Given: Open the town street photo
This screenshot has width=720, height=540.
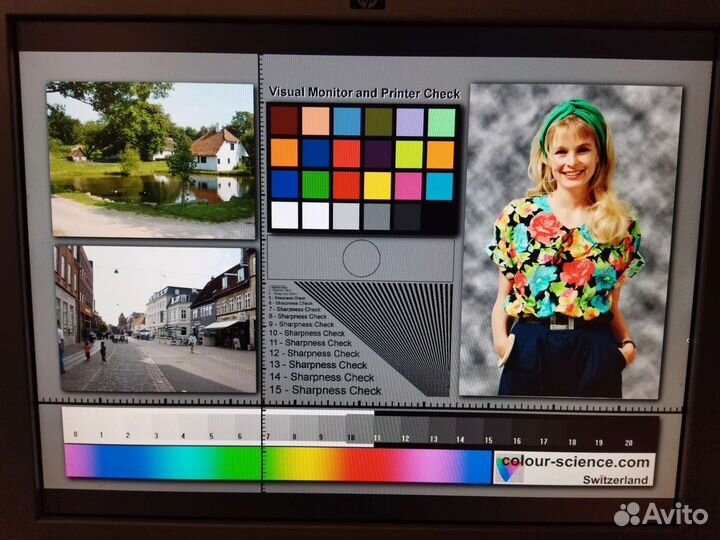Looking at the screenshot, I should click(x=155, y=318).
